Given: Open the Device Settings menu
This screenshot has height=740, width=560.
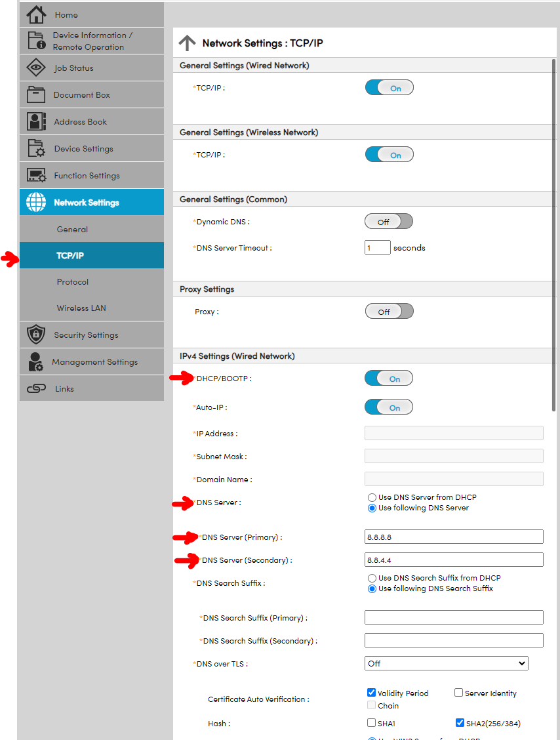Looking at the screenshot, I should 92,148.
